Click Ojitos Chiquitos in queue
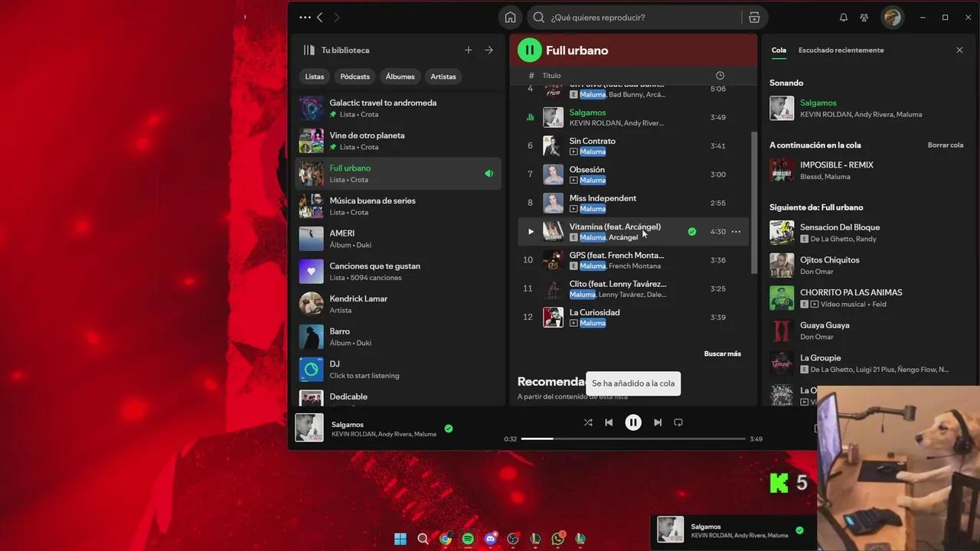This screenshot has height=551, width=980. coord(830,260)
